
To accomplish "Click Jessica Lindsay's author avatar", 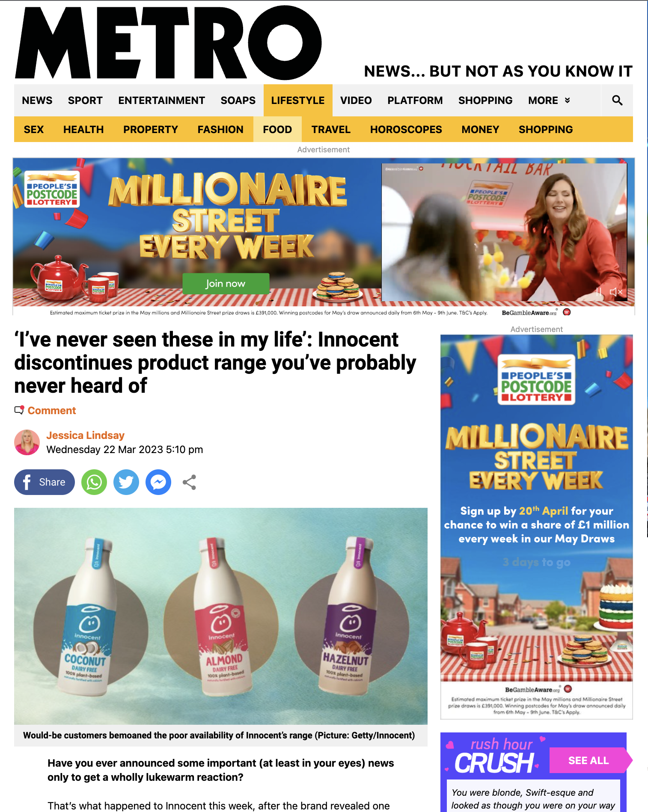I will pos(27,442).
